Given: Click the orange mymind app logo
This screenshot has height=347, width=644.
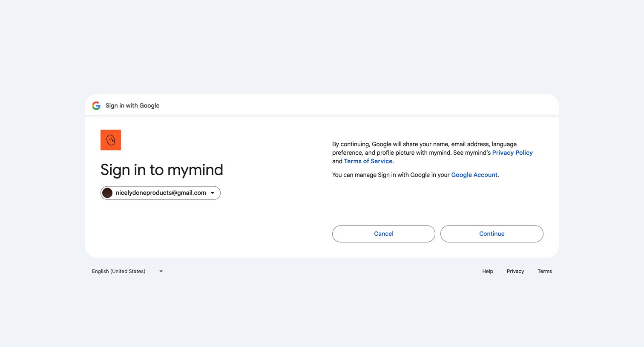Looking at the screenshot, I should coord(111,140).
